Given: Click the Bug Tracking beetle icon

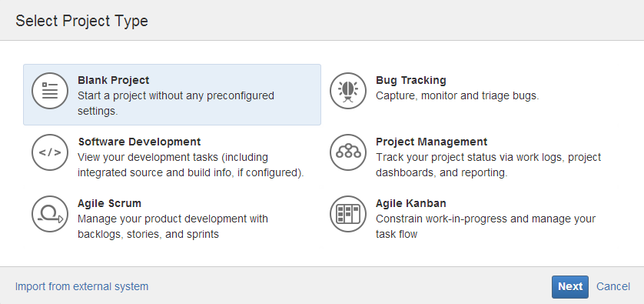Looking at the screenshot, I should click(348, 91).
